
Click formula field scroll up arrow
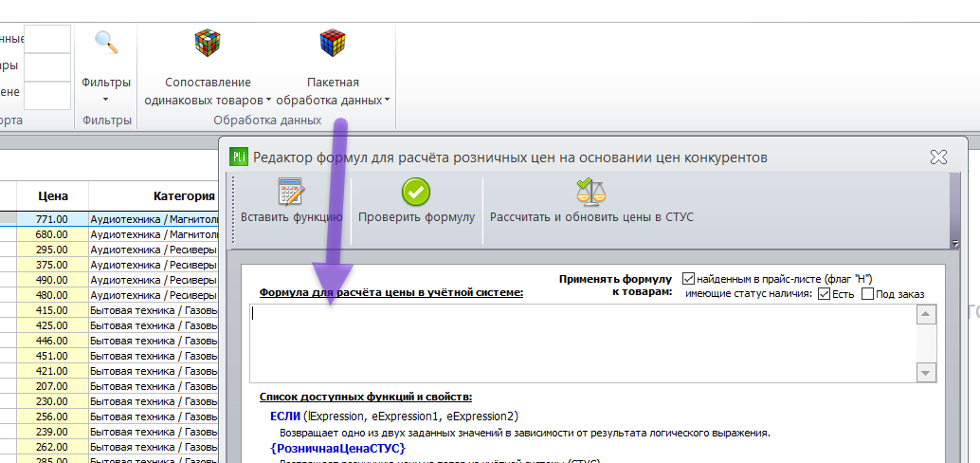tap(926, 314)
